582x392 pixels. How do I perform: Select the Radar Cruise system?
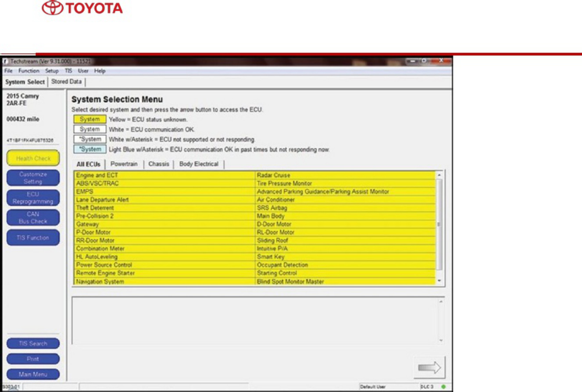pyautogui.click(x=345, y=175)
